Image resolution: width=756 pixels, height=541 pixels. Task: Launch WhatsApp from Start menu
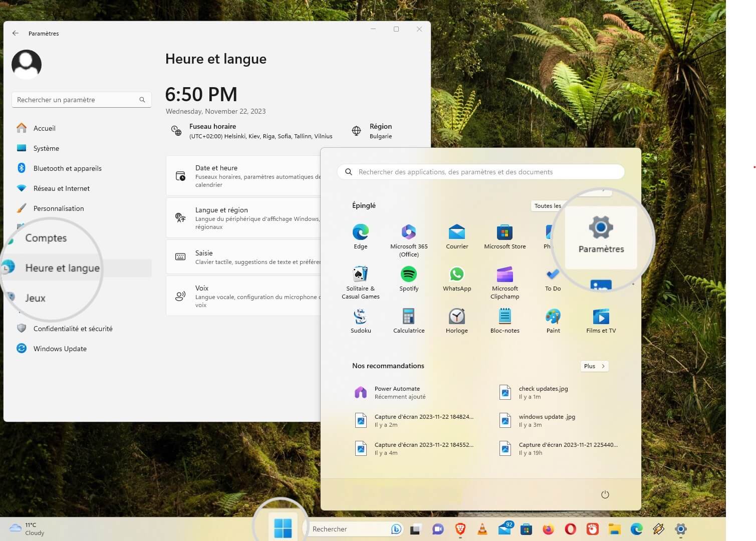457,279
